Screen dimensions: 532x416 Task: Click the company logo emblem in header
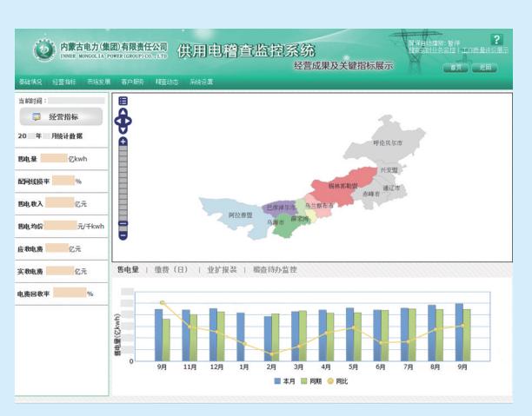point(43,50)
